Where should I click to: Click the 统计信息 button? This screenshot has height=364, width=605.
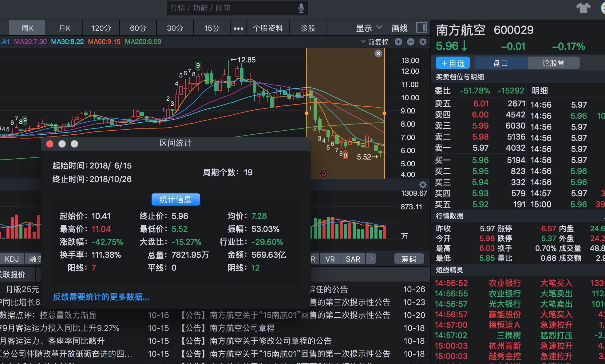tap(176, 200)
